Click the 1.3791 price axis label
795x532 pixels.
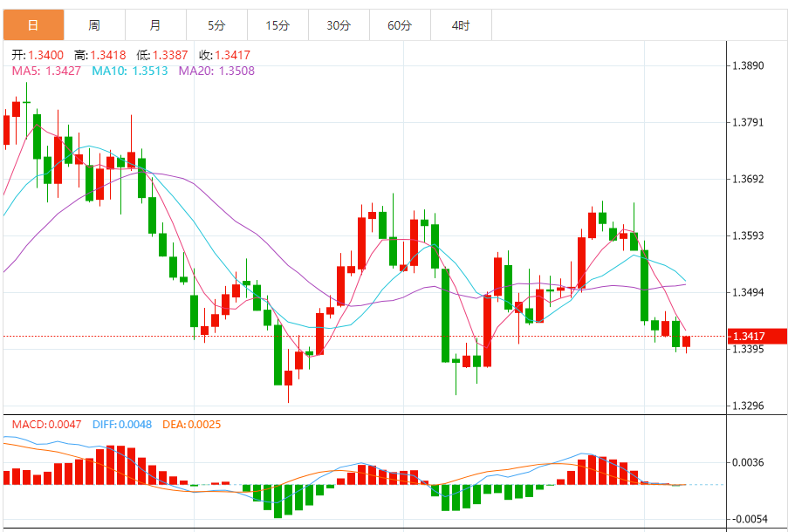(749, 123)
